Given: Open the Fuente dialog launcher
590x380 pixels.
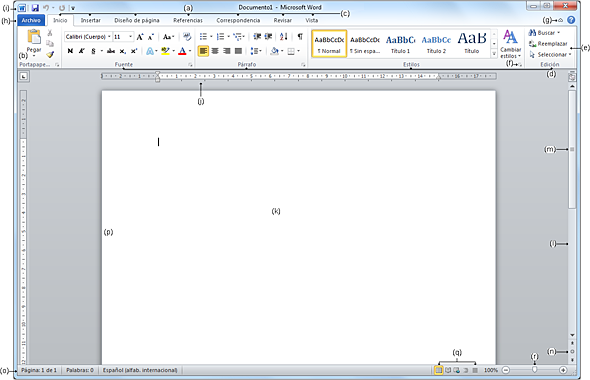Looking at the screenshot, I should pos(190,65).
